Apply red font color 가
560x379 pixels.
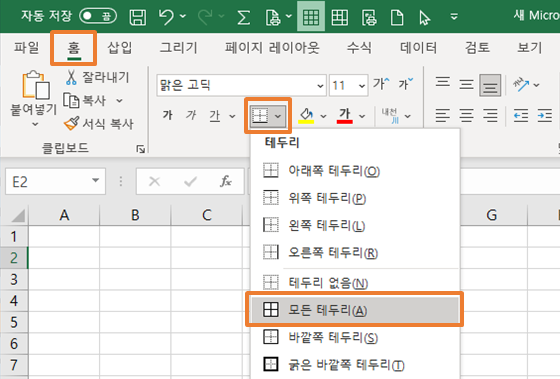click(x=345, y=116)
